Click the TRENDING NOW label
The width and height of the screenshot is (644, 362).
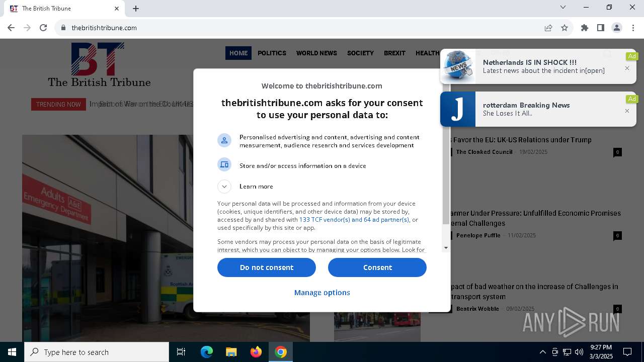[58, 104]
